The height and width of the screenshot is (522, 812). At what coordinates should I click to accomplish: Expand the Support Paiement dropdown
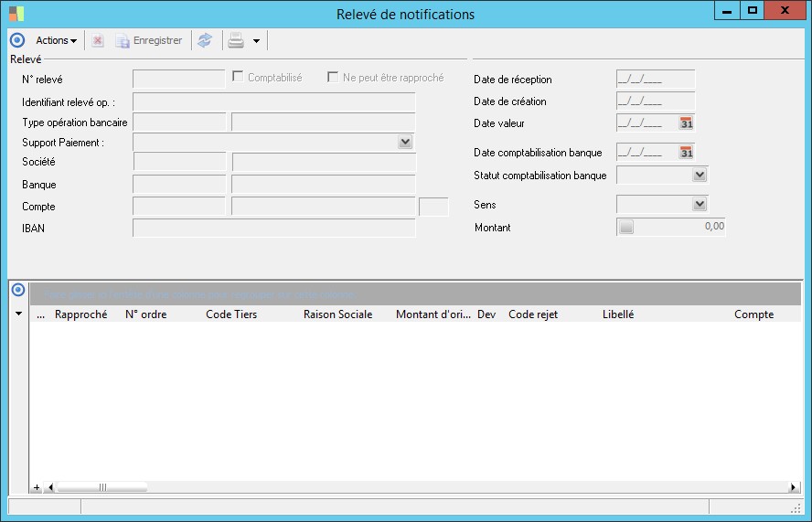[x=405, y=142]
